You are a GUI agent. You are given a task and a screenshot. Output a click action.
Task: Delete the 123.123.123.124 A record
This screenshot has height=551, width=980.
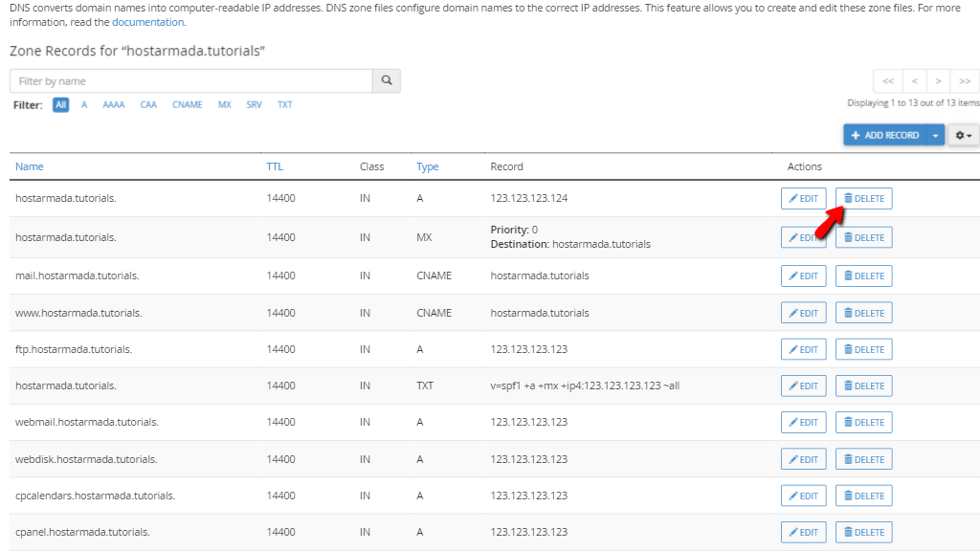[x=864, y=198]
